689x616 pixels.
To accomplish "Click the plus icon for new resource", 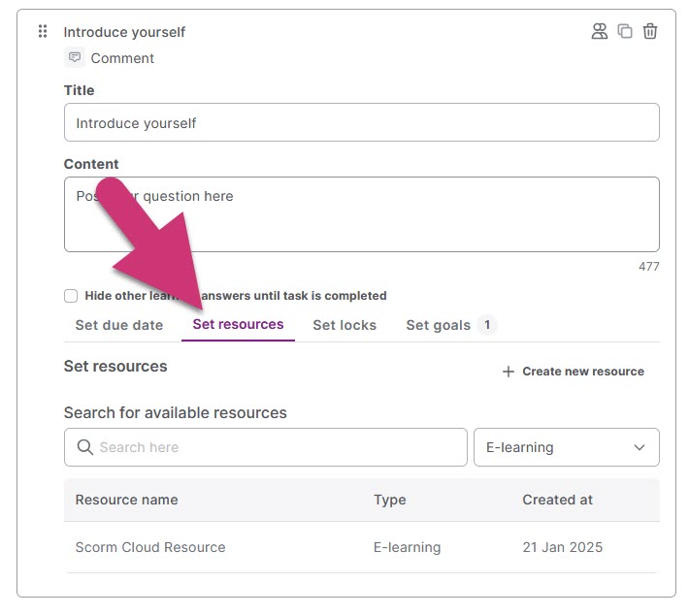I will pos(509,372).
